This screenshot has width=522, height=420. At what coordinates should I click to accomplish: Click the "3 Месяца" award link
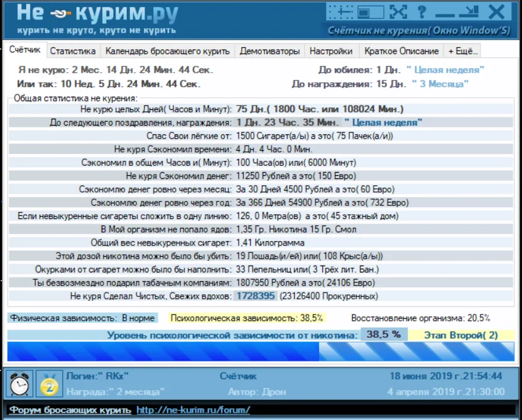(440, 83)
